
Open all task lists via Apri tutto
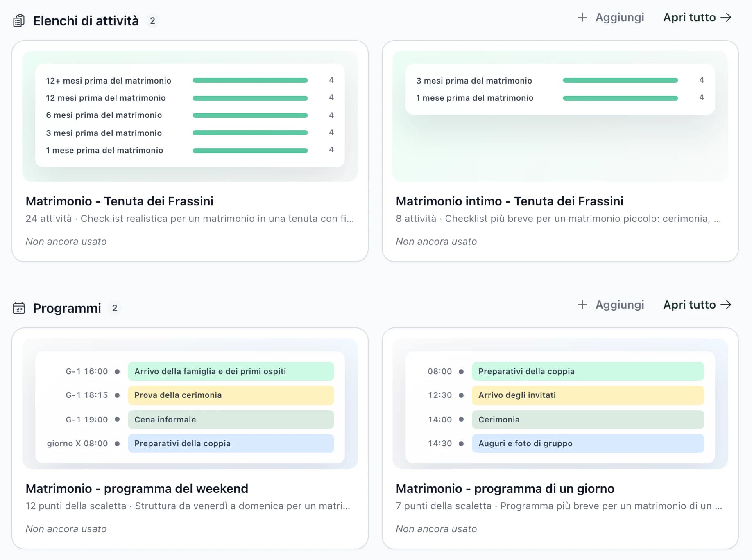tap(697, 17)
